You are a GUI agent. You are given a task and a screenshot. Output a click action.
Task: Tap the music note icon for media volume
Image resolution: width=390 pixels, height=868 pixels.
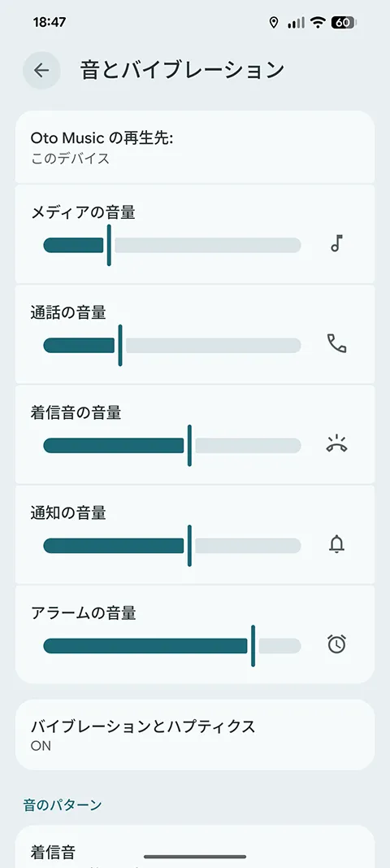(x=337, y=243)
